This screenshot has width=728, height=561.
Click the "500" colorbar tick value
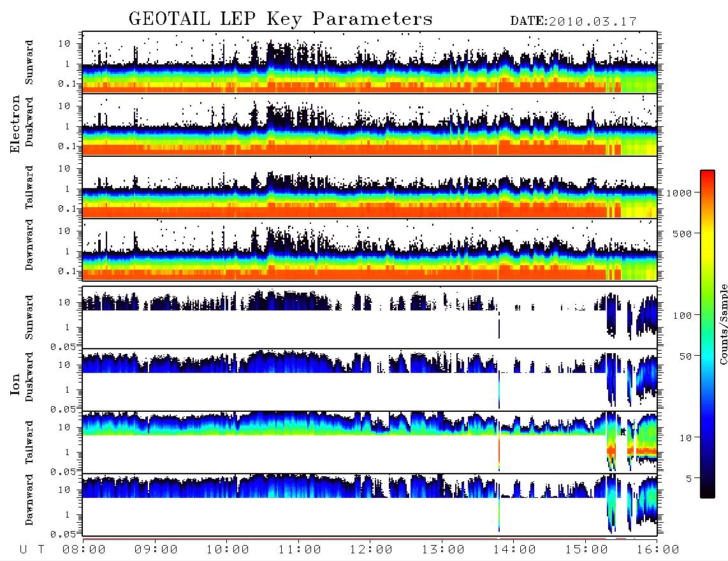coord(683,233)
